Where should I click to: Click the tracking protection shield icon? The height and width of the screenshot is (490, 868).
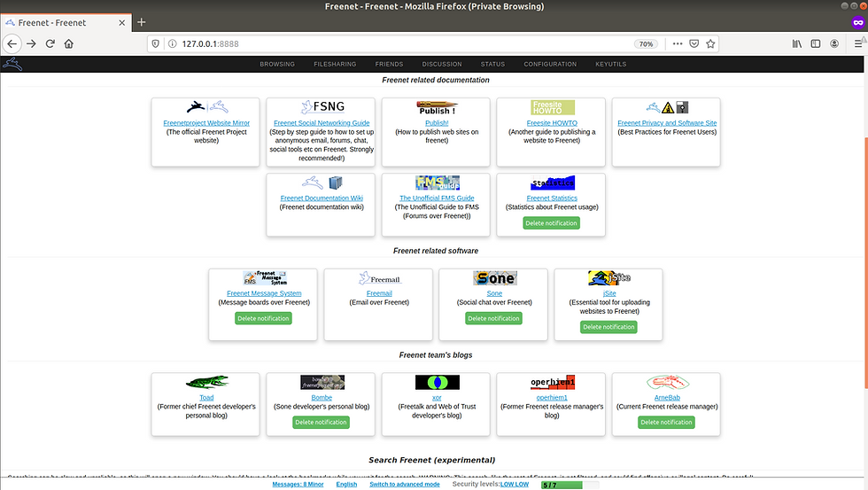click(156, 43)
